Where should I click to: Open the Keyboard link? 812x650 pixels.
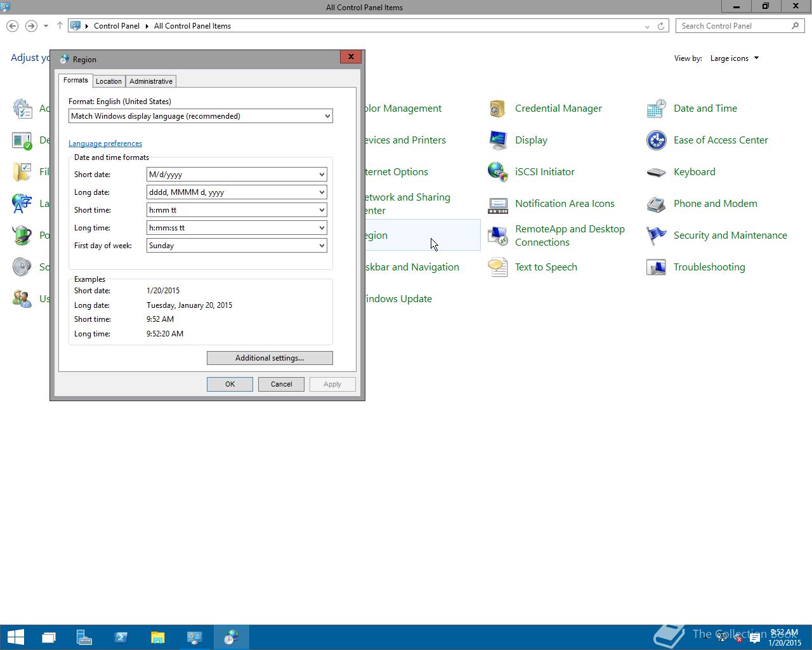[694, 172]
